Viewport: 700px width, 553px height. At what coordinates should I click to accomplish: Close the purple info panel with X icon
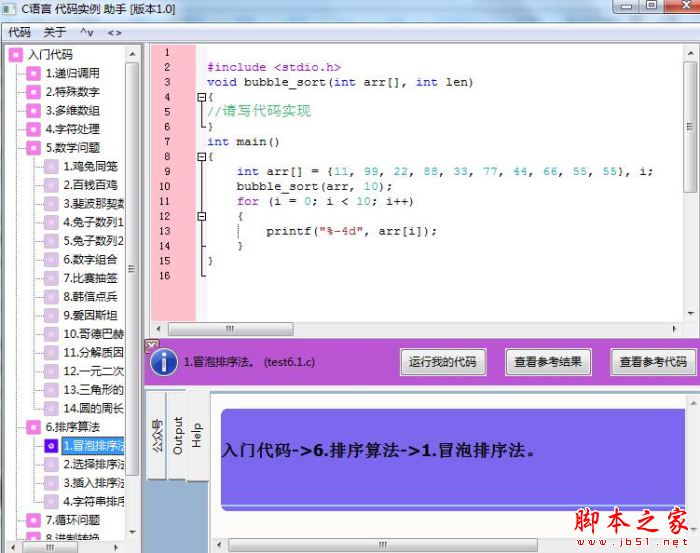tap(151, 345)
